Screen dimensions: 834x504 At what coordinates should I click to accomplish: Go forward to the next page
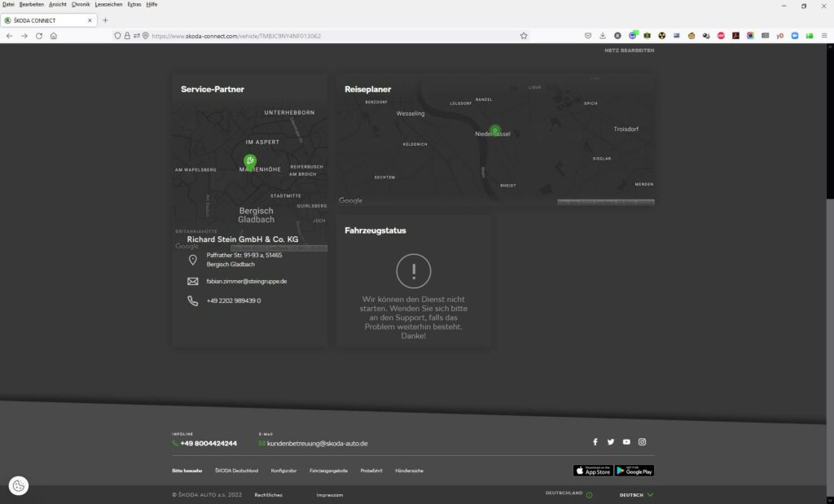click(24, 36)
